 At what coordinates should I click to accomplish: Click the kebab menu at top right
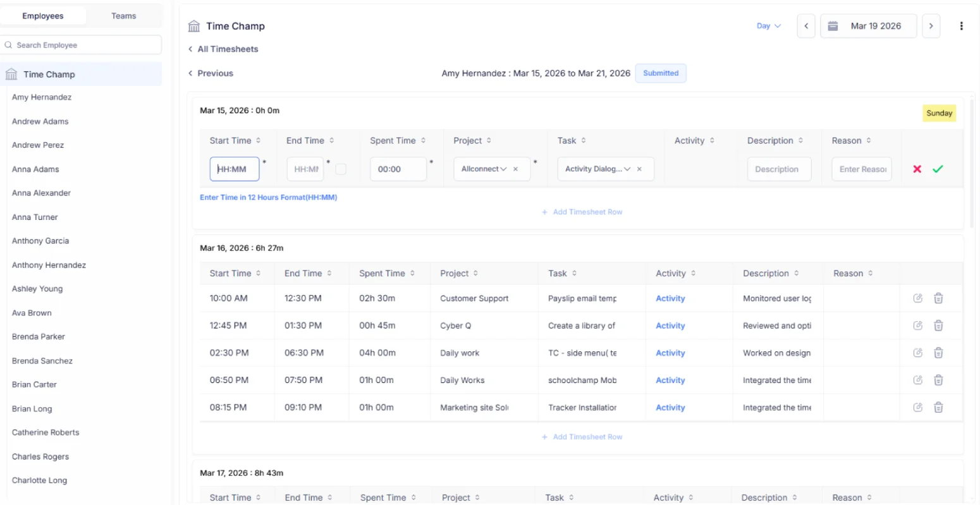coord(962,26)
